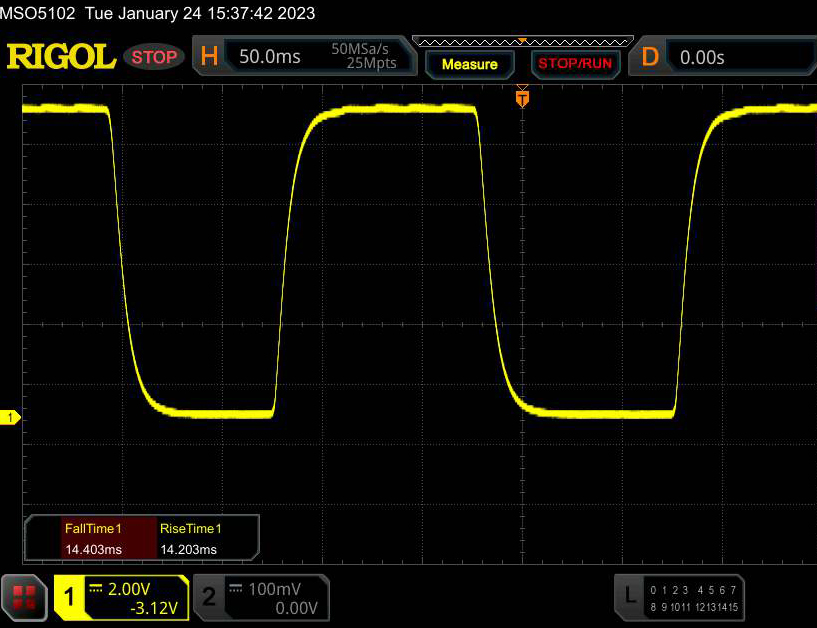The height and width of the screenshot is (628, 817).
Task: Select the FallTime1 measurement result
Action: [x=108, y=538]
